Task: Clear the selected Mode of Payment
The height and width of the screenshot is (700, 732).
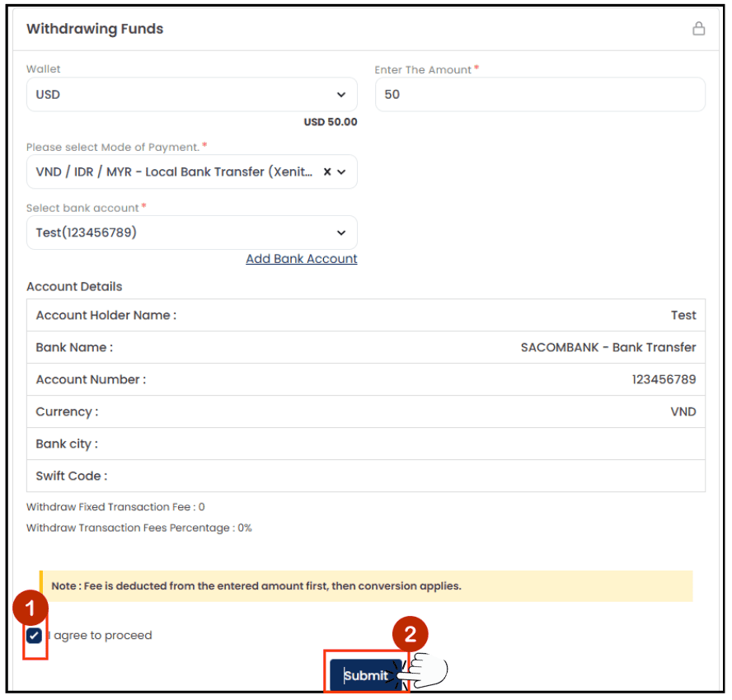Action: 327,171
